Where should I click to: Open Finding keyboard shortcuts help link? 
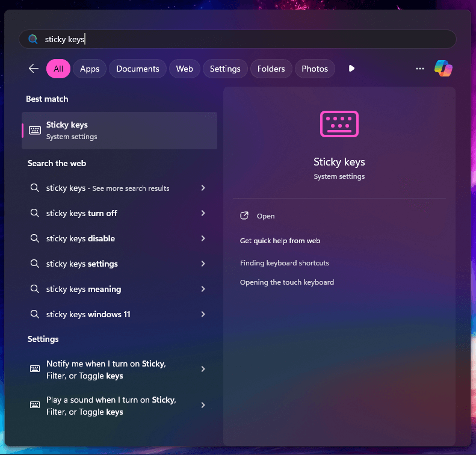click(x=285, y=263)
